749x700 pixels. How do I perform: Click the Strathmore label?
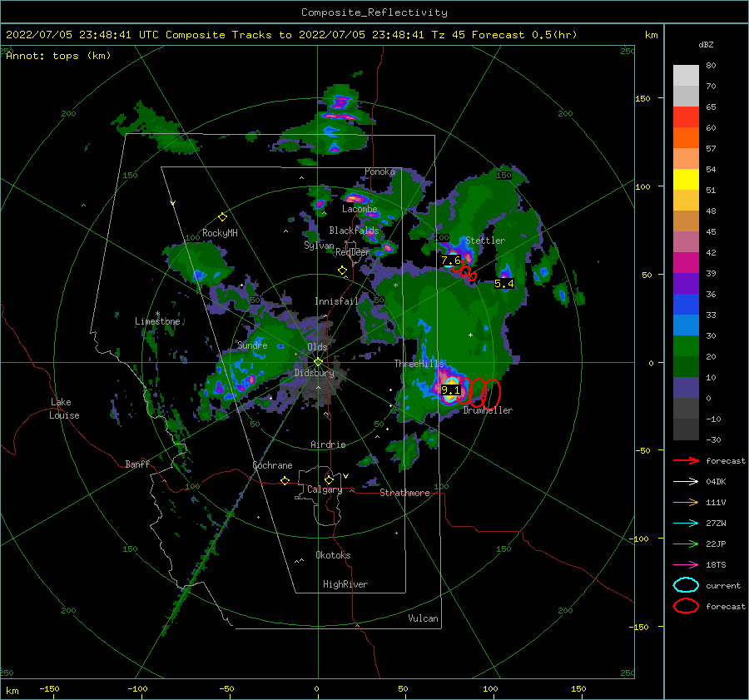404,493
